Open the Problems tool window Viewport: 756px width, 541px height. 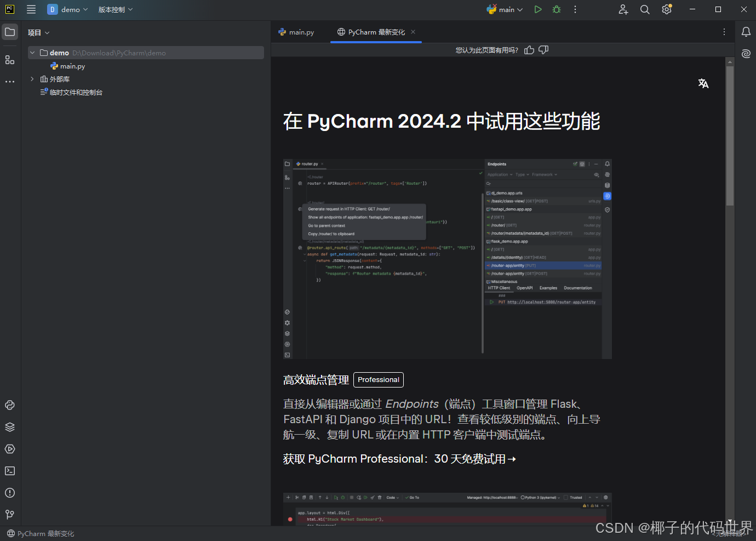coord(10,493)
